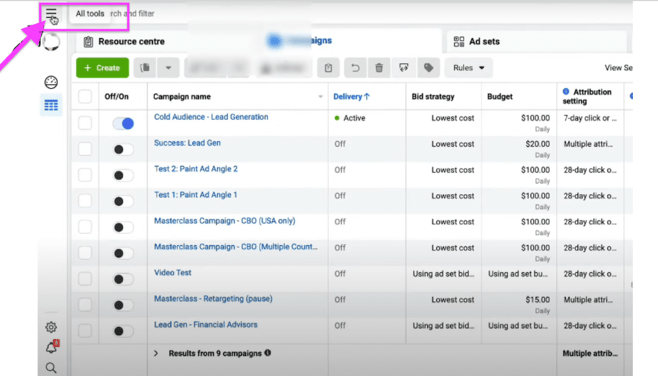The width and height of the screenshot is (658, 376).
Task: Expand Results from 9 campaigns row
Action: (x=156, y=353)
